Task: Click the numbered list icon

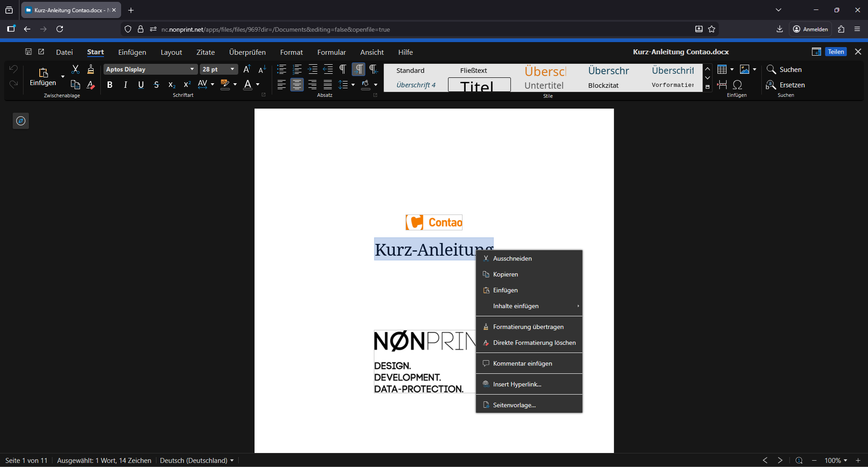Action: pos(297,69)
